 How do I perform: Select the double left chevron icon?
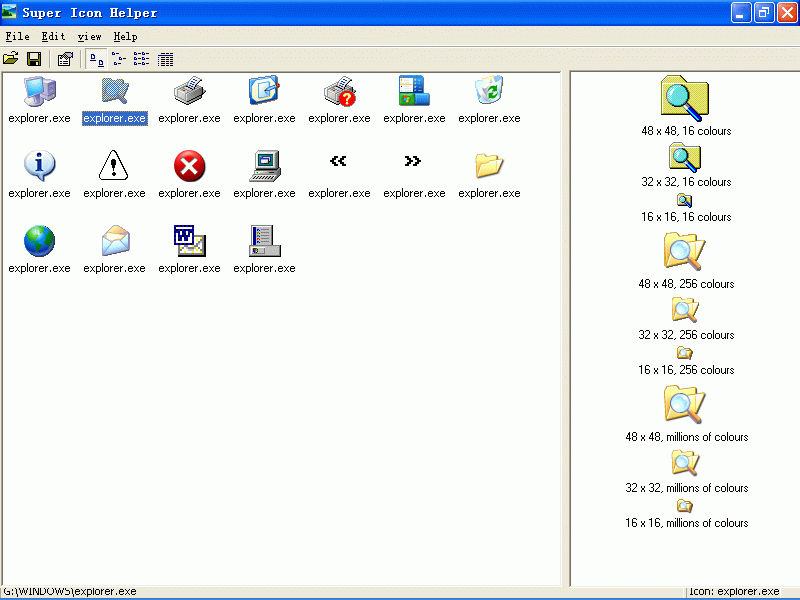click(338, 161)
